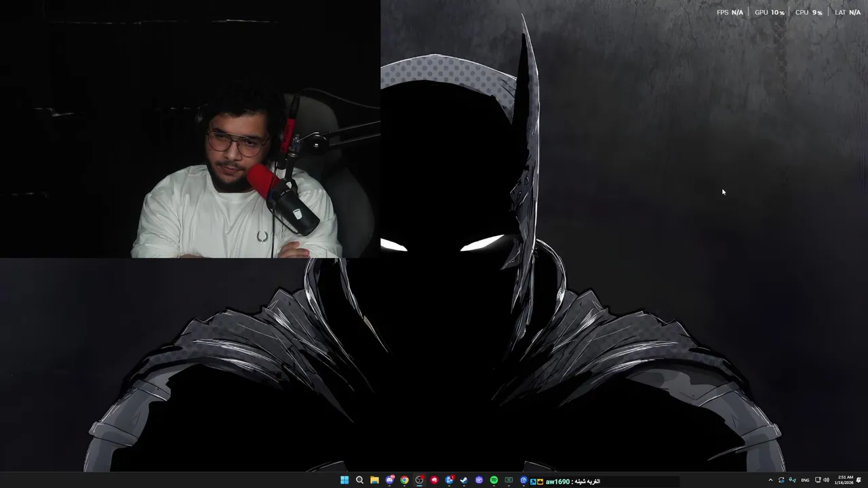Open the Windows Start menu
Screen dimensions: 868x488
click(x=344, y=481)
